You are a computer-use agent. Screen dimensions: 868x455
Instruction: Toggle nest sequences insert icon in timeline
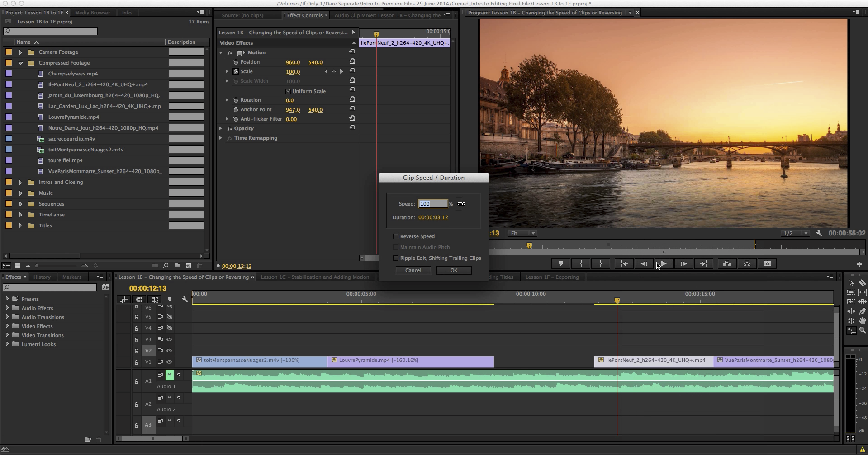click(x=123, y=299)
